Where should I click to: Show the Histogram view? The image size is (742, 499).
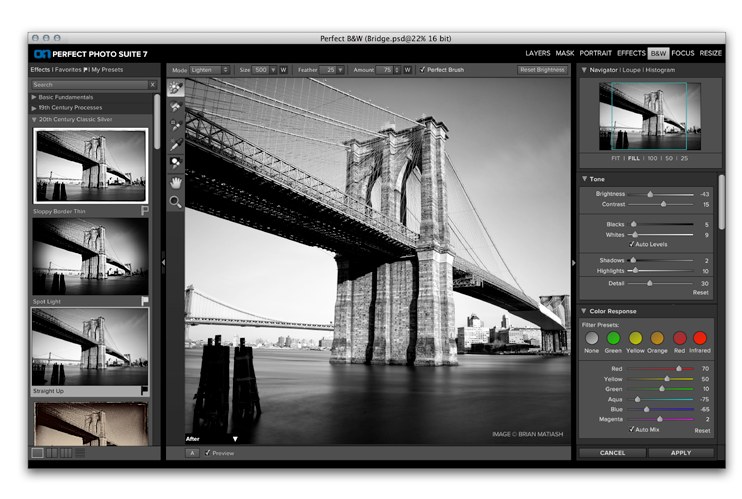click(660, 70)
